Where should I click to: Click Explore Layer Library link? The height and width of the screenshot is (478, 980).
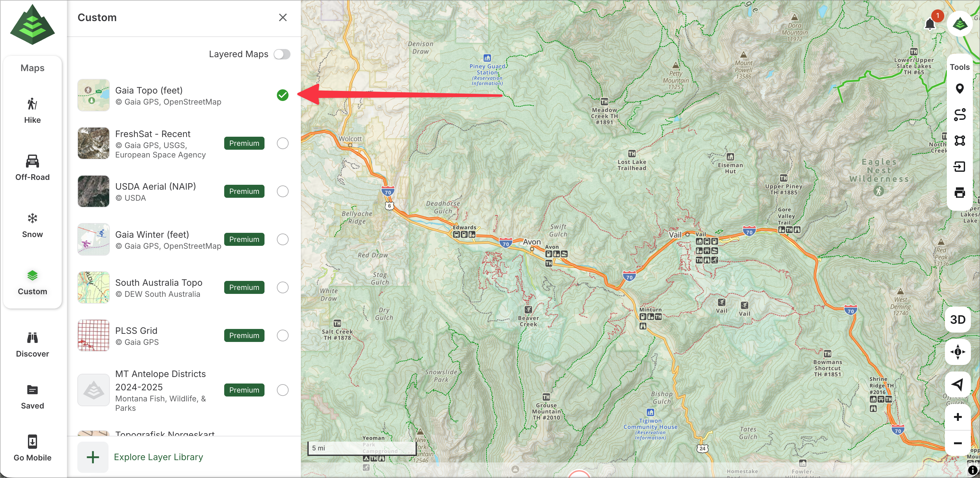[x=158, y=457]
